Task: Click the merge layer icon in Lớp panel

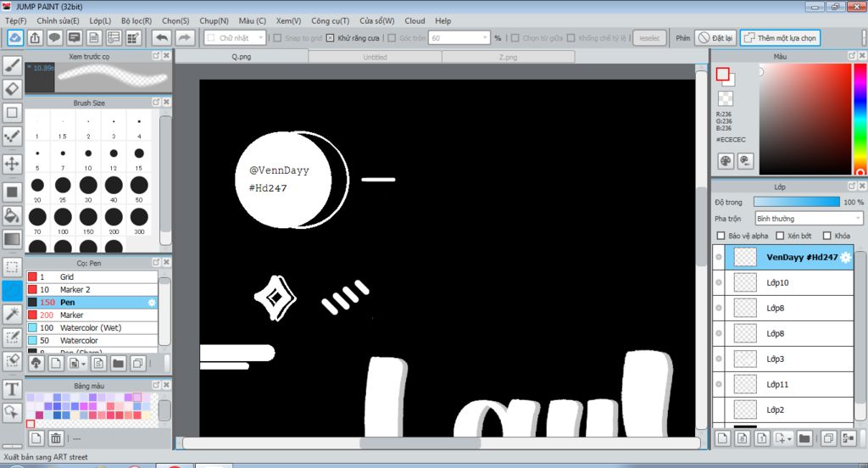Action: click(848, 438)
